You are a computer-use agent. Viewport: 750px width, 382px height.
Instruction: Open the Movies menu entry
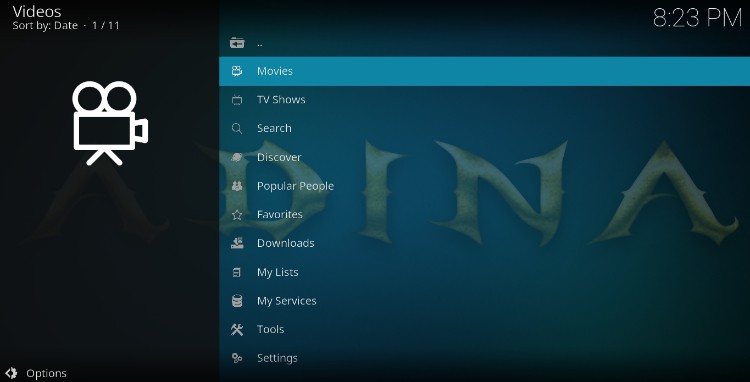click(x=485, y=71)
